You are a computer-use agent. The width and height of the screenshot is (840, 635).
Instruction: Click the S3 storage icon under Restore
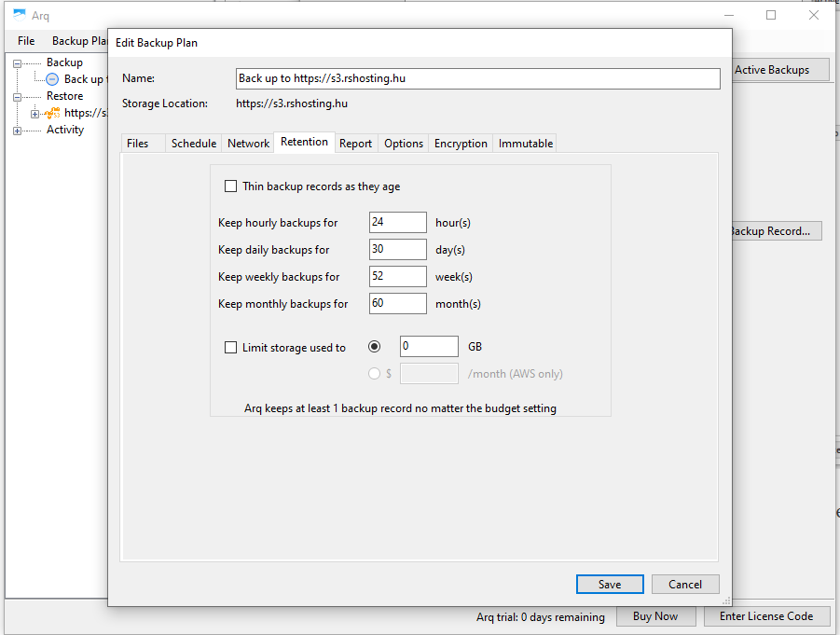tap(52, 113)
